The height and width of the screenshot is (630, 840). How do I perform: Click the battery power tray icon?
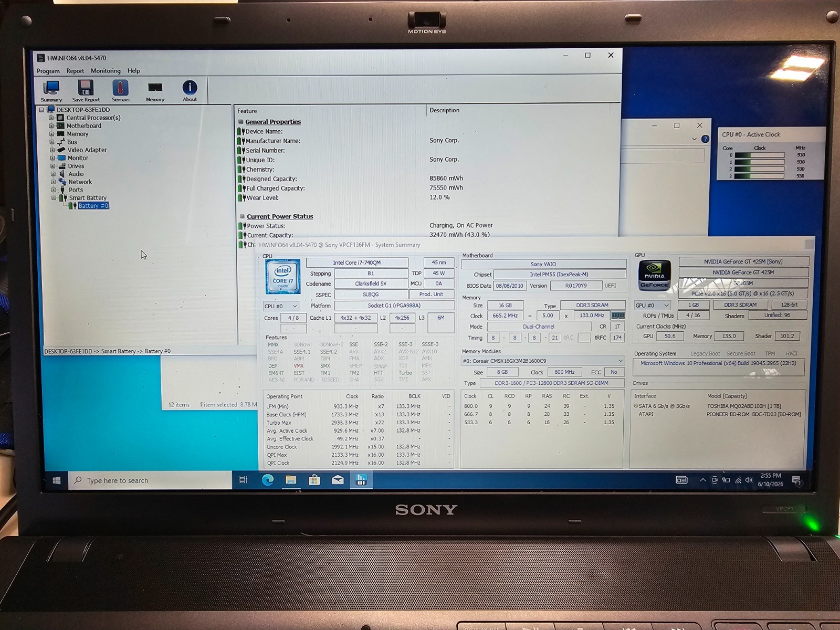pos(726,480)
